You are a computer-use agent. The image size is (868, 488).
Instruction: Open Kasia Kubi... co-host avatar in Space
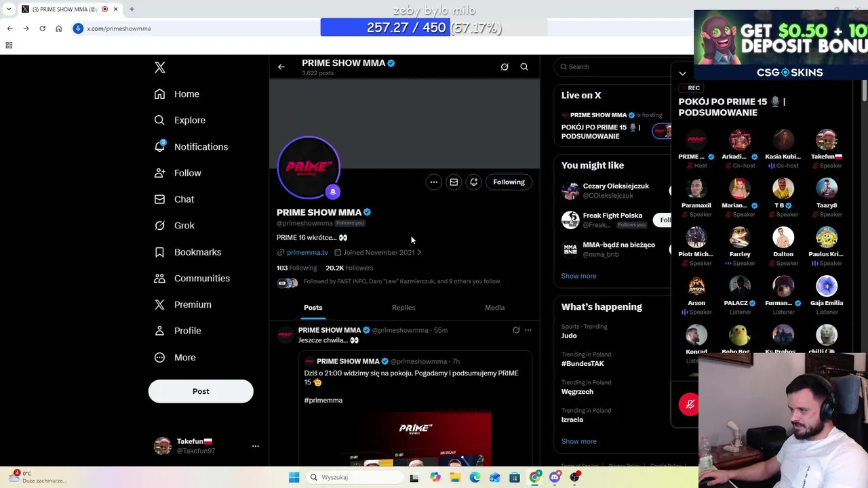point(783,140)
